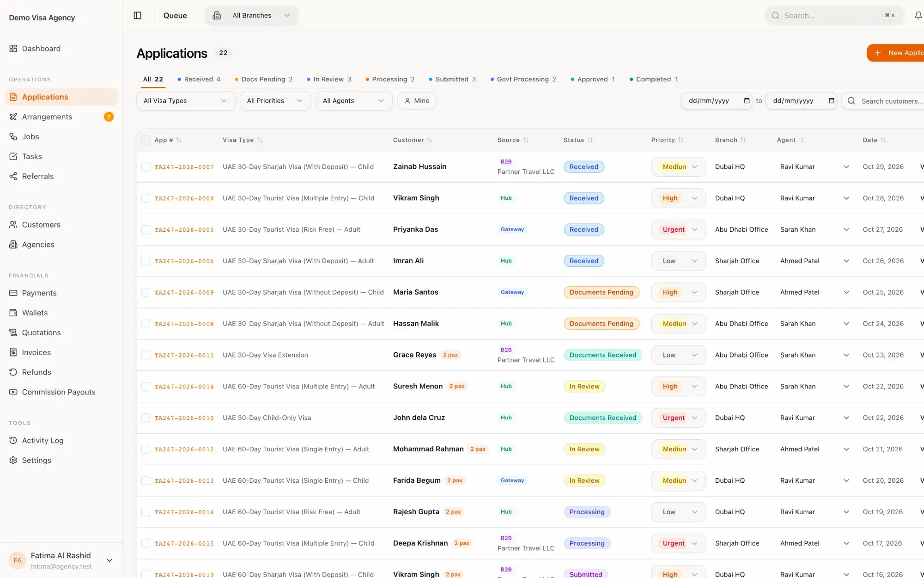
Task: Open the All Branches dropdown
Action: (252, 15)
